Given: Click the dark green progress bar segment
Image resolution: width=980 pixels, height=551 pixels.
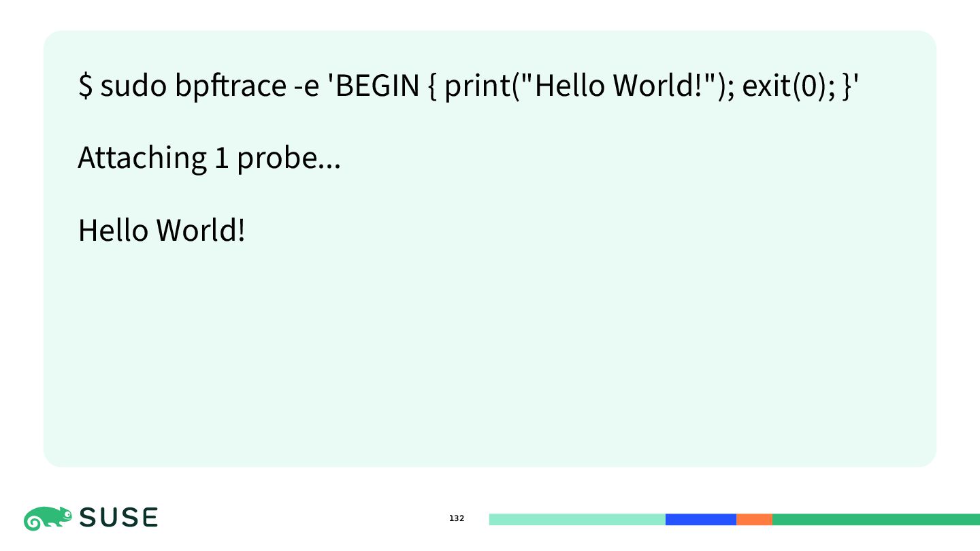Looking at the screenshot, I should coord(876,520).
